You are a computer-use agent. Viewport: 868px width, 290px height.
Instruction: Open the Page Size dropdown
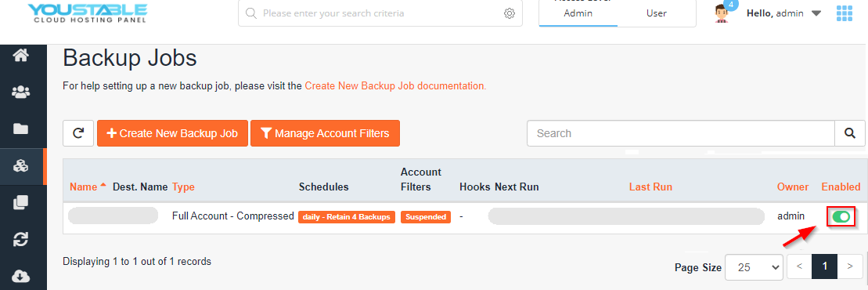(x=754, y=266)
